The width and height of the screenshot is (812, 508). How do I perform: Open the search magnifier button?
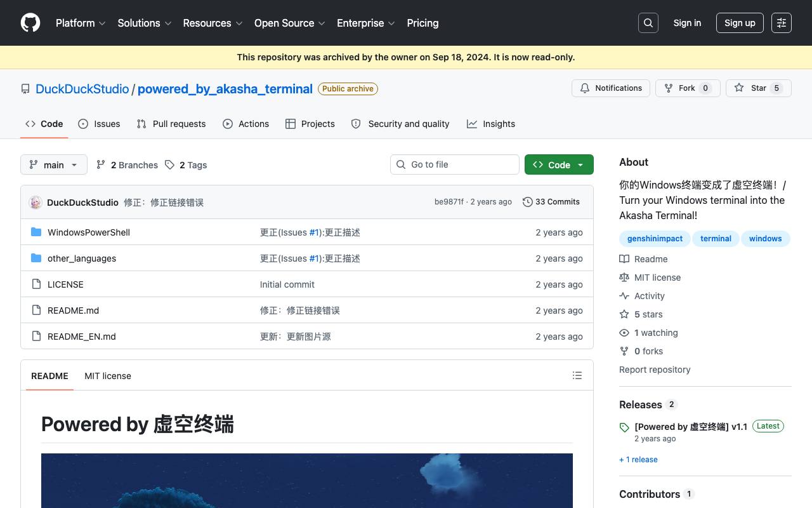pos(648,23)
